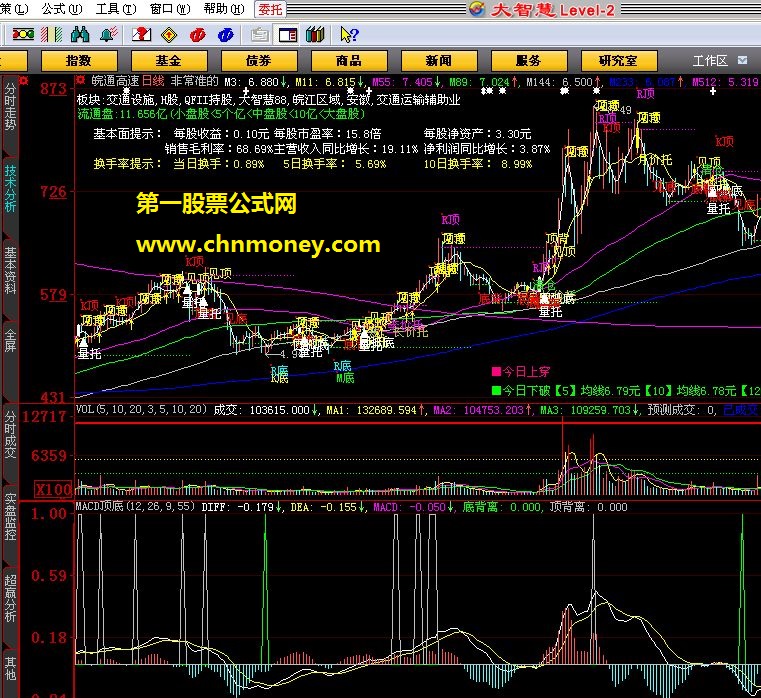Select the 服务 category button
The width and height of the screenshot is (761, 698).
point(529,61)
